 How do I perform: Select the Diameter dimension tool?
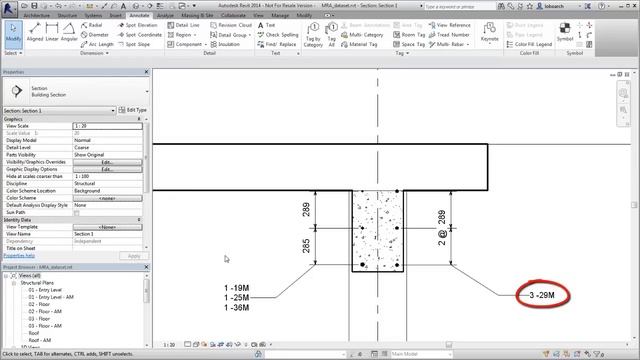[95, 35]
